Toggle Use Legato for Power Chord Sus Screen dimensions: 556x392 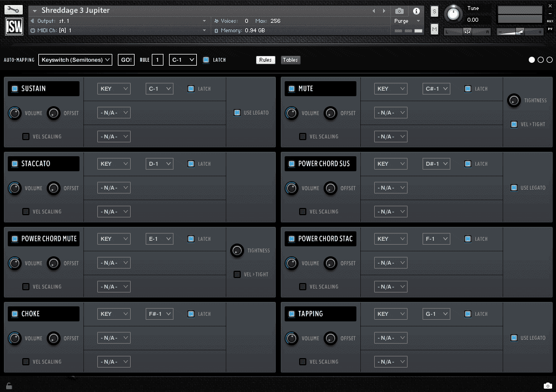[514, 188]
